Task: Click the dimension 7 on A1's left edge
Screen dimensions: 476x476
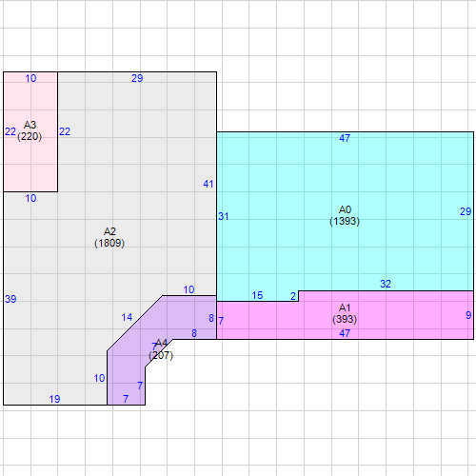Action: pyautogui.click(x=221, y=321)
